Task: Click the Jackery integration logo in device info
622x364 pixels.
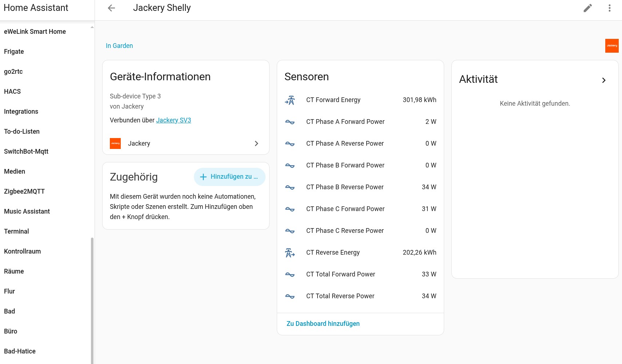Action: click(x=115, y=143)
